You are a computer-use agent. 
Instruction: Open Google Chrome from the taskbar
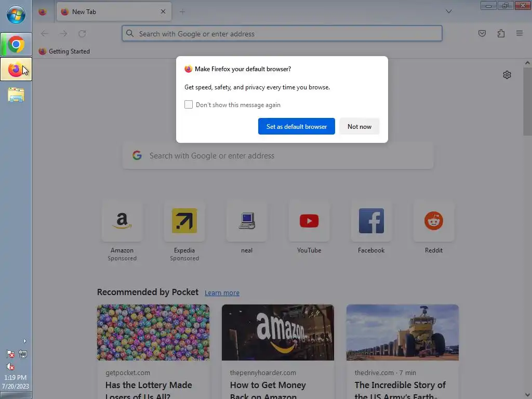point(16,45)
